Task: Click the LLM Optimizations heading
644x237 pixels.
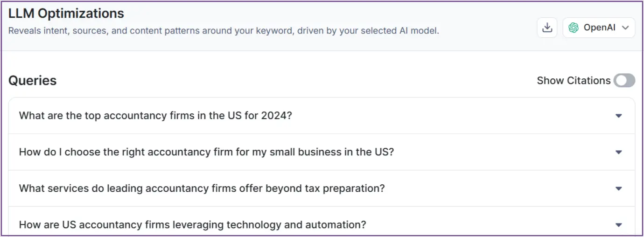Action: (66, 14)
